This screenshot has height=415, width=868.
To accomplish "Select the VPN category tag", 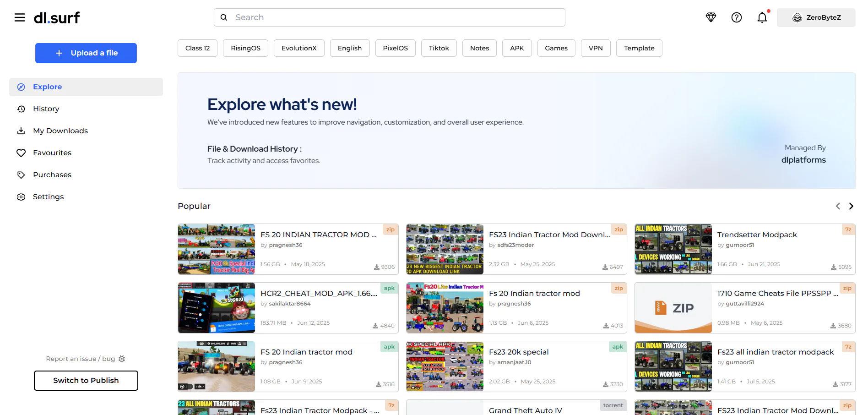I will tap(595, 48).
